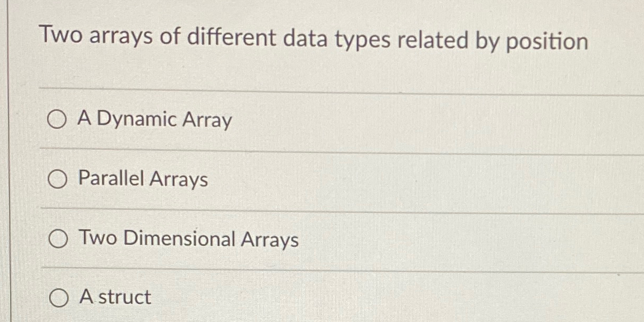Screen dimensions: 644x322
Task: Click the answer option labeled Parallel Arrays
Action: tap(143, 180)
